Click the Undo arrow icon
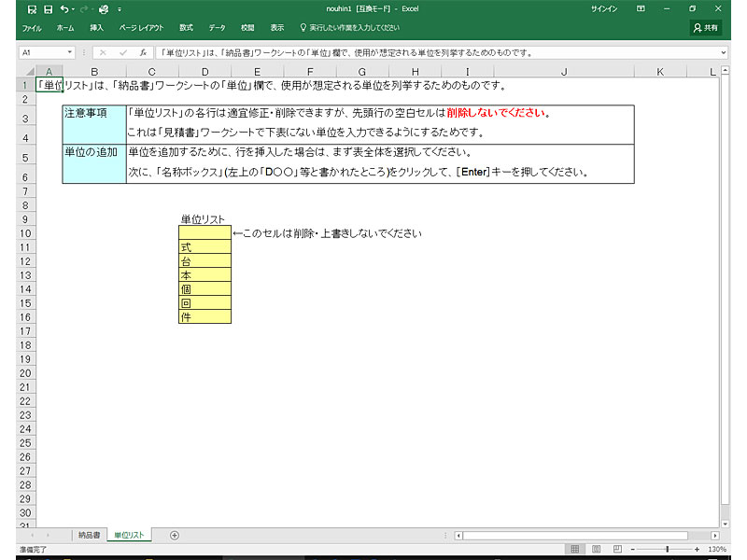 63,9
